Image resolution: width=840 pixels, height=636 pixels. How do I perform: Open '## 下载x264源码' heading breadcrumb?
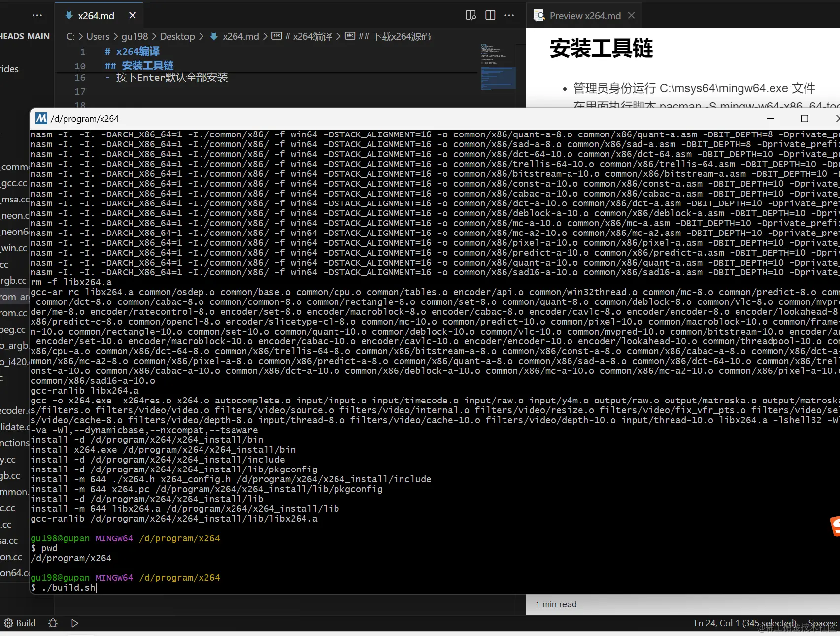pos(388,36)
